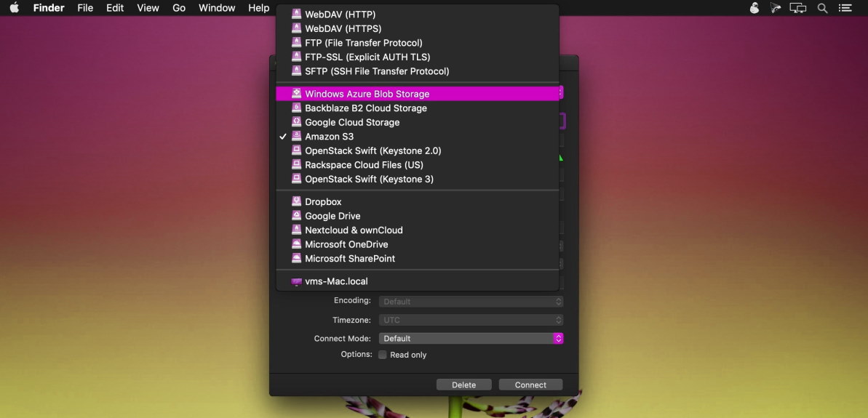Click the Delete button

tap(464, 385)
